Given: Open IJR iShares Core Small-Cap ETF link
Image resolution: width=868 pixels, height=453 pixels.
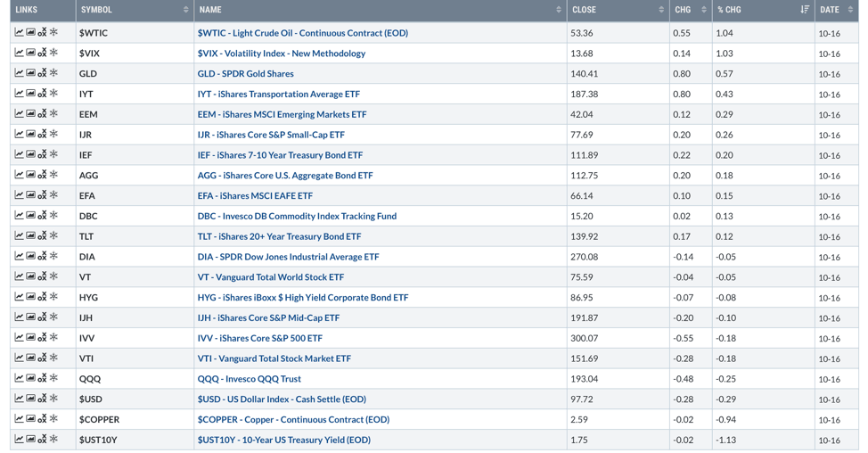Looking at the screenshot, I should 271,135.
